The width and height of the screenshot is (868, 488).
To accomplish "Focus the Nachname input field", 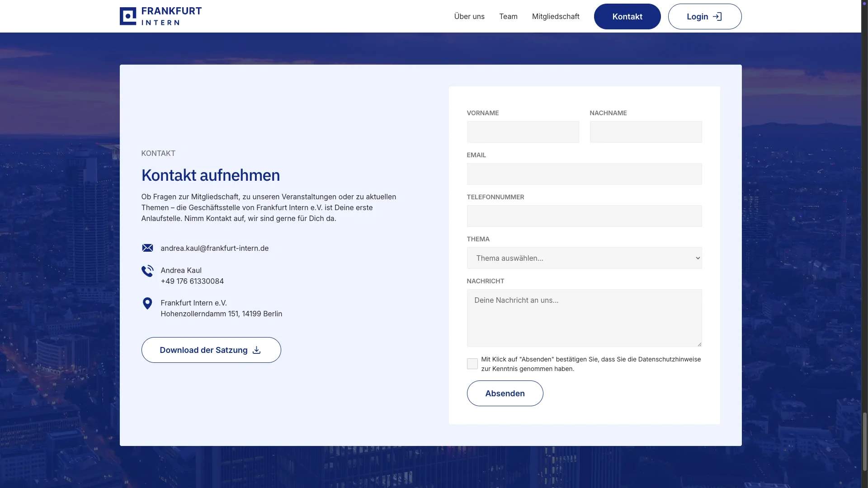I will (x=646, y=132).
